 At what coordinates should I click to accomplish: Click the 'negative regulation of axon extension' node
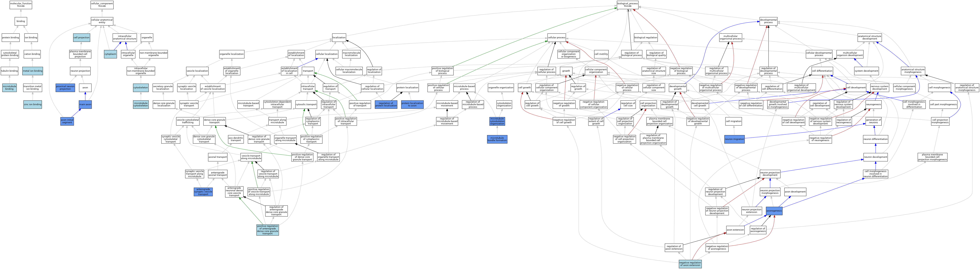coord(690,264)
